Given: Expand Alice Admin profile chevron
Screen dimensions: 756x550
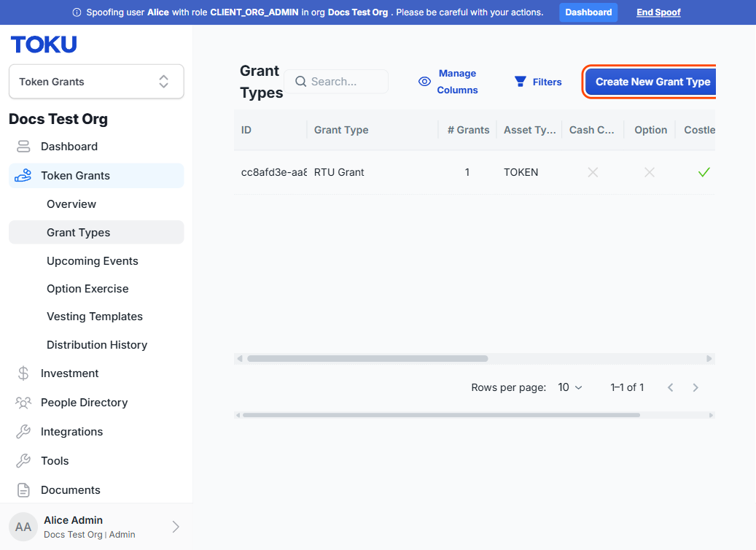Looking at the screenshot, I should click(x=176, y=527).
